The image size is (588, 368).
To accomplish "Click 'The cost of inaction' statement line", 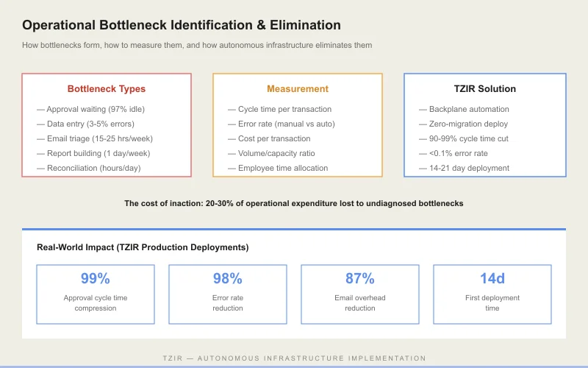I will [294, 204].
